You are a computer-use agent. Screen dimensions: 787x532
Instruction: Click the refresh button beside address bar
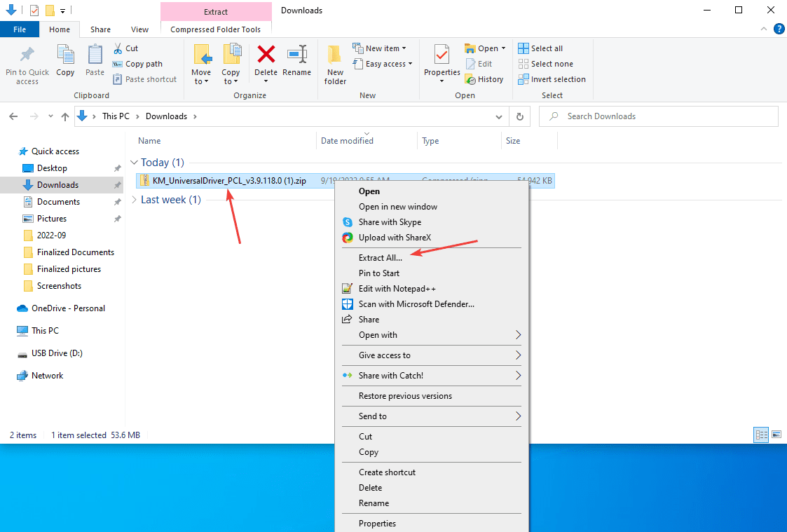[x=519, y=116]
